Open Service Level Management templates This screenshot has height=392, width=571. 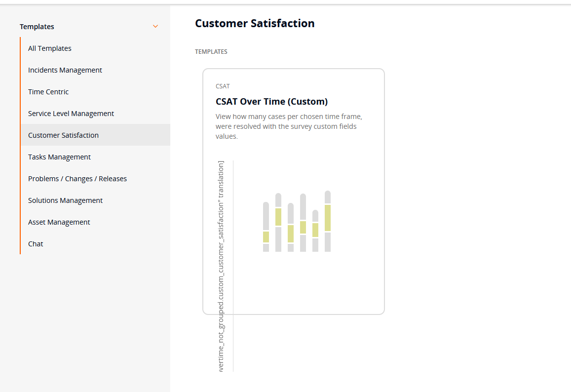[x=71, y=113]
